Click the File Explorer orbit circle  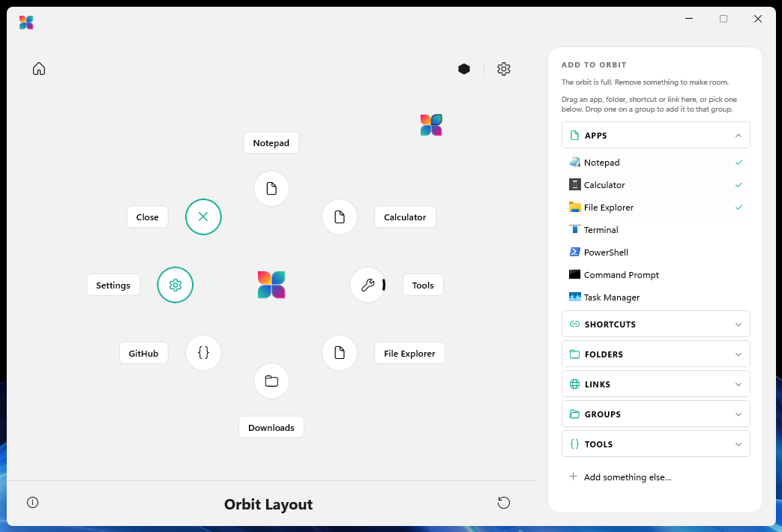pos(340,353)
